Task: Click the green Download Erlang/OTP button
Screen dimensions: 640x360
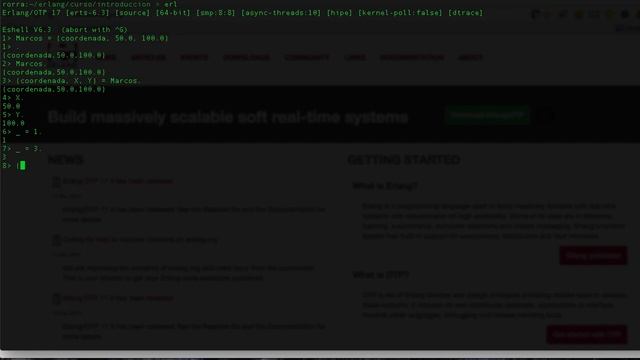Action: pos(487,116)
